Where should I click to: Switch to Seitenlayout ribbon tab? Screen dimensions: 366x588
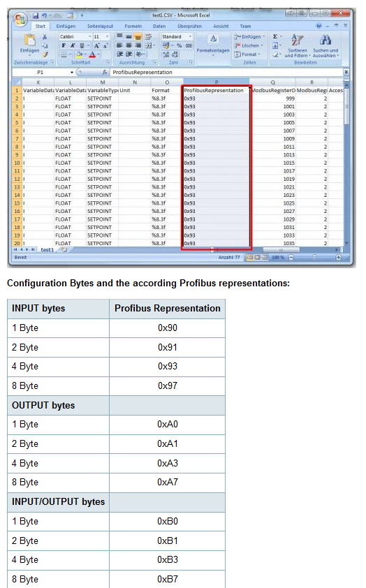coord(100,27)
